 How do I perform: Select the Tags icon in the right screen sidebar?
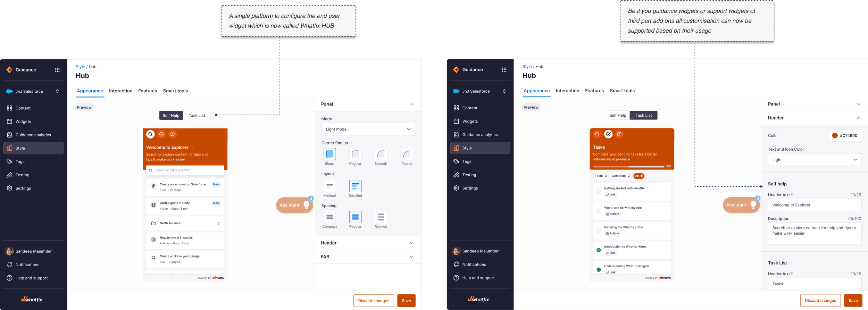[456, 161]
